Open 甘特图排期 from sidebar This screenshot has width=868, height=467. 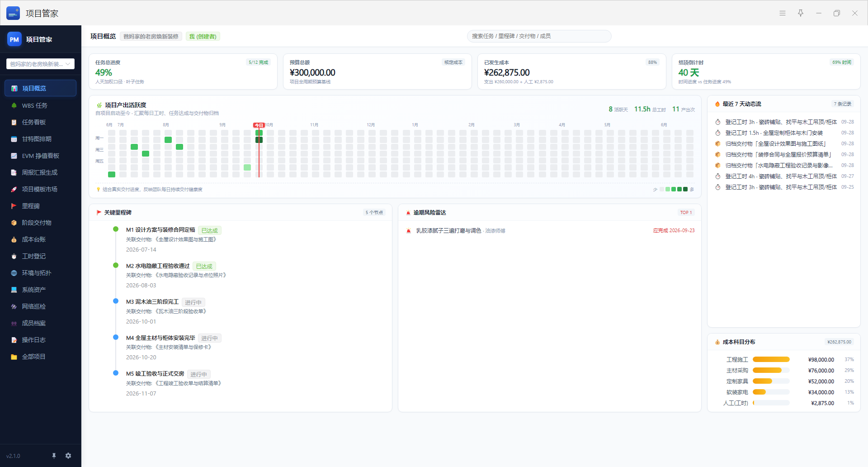(x=40, y=139)
